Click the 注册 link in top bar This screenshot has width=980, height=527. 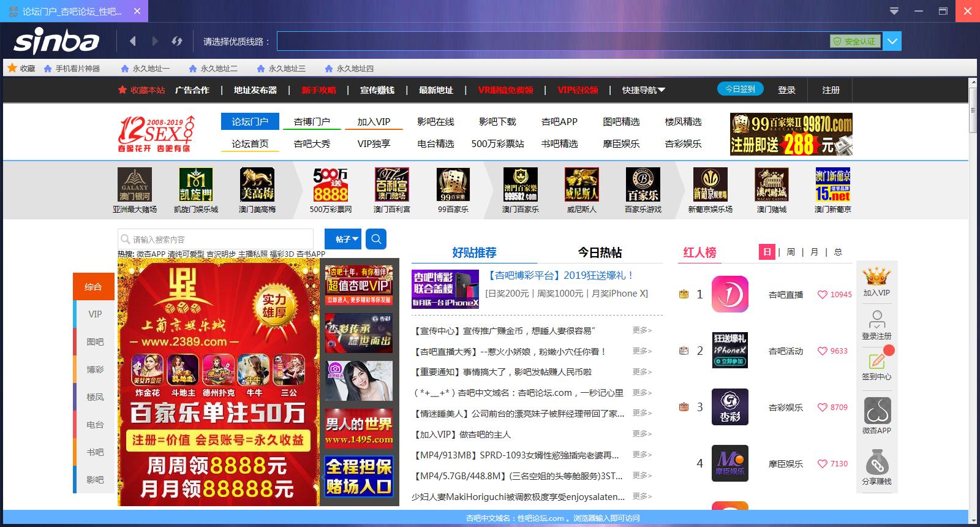(x=831, y=90)
